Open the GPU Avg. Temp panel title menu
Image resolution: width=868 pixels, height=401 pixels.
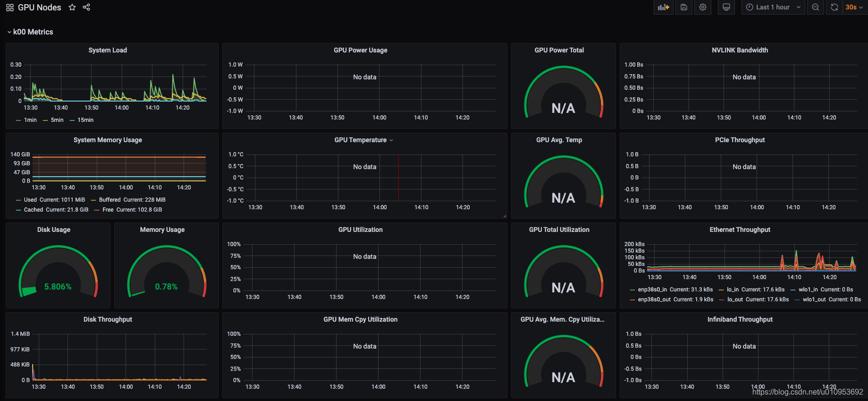[x=559, y=140]
